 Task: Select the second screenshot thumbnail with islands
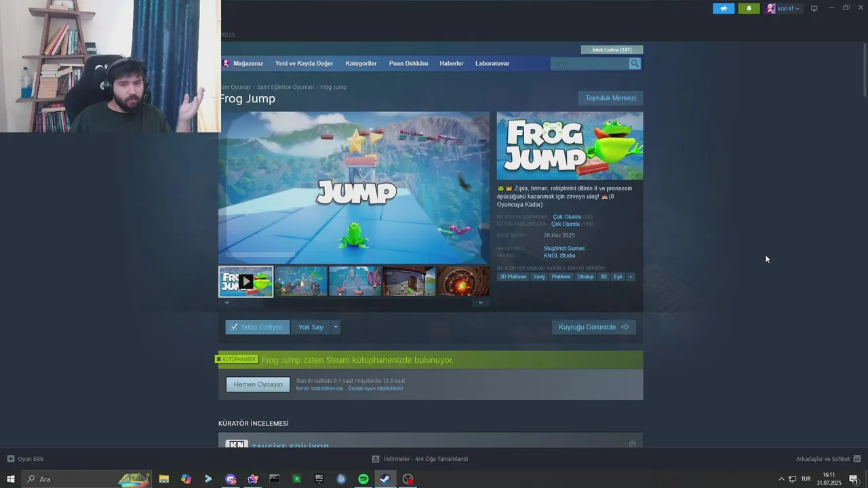pyautogui.click(x=300, y=281)
